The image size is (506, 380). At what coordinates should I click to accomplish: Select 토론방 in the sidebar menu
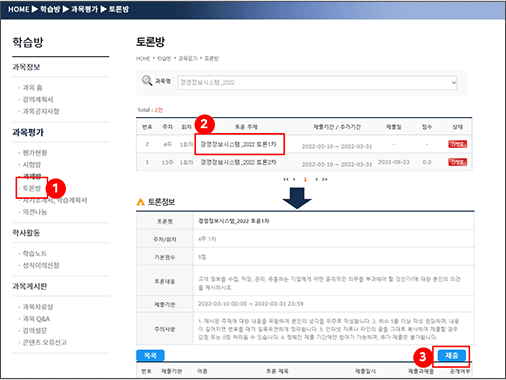point(32,188)
